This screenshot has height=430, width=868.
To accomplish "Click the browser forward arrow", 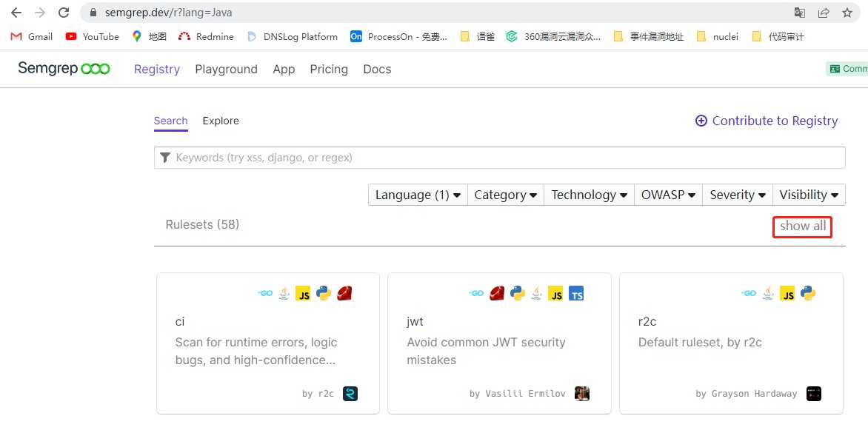I will pyautogui.click(x=40, y=12).
